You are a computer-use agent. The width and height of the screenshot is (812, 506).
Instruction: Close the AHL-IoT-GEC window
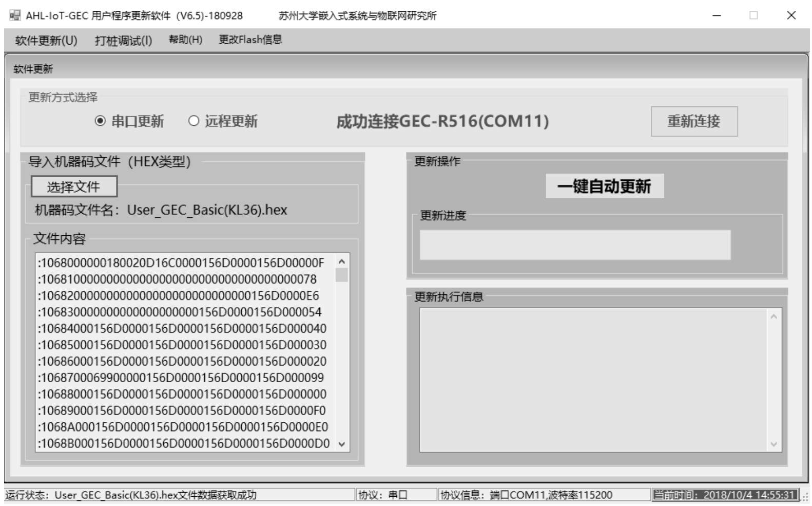coord(791,15)
